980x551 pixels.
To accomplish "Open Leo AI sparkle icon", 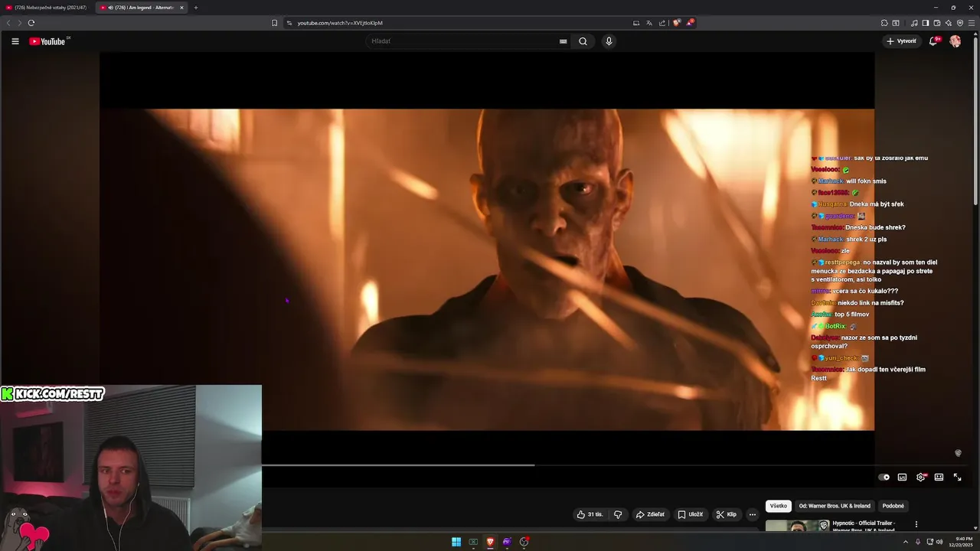I will pyautogui.click(x=948, y=23).
